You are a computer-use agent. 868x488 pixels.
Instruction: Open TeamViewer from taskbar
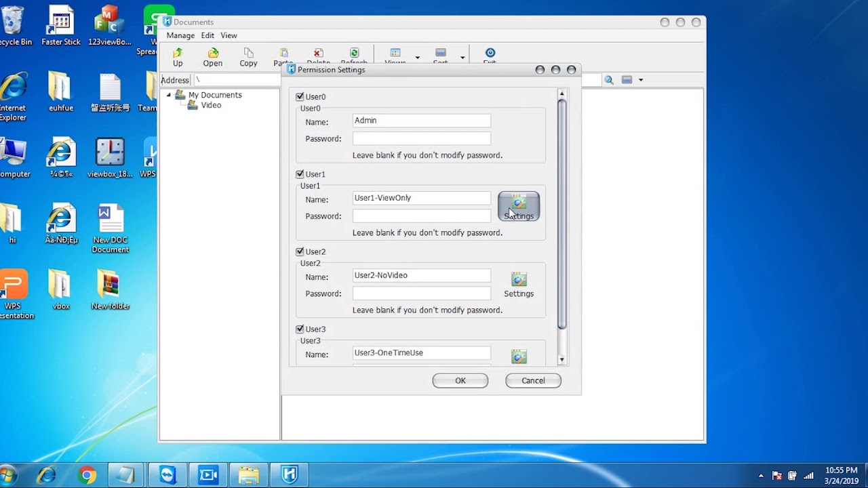167,475
